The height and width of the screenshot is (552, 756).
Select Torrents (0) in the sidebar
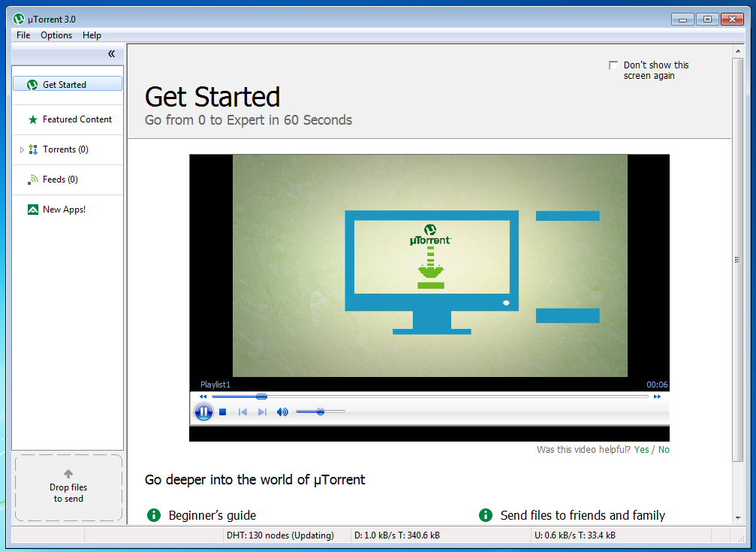pyautogui.click(x=65, y=149)
